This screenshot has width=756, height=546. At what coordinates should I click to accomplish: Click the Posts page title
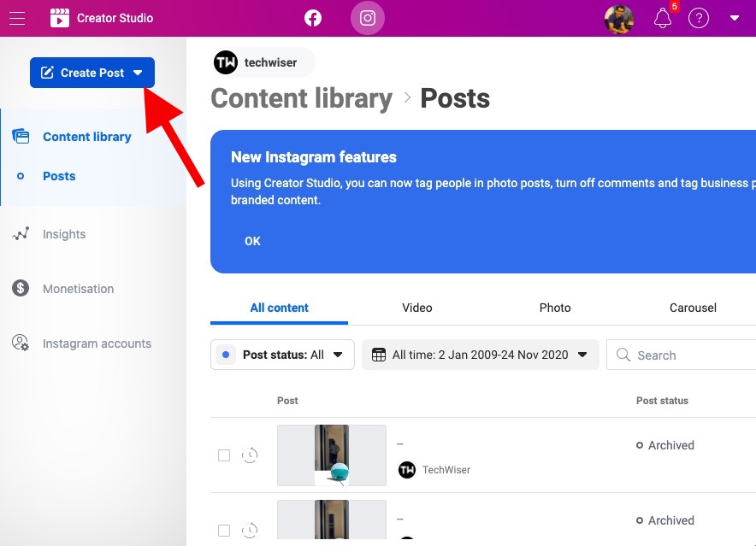point(455,98)
